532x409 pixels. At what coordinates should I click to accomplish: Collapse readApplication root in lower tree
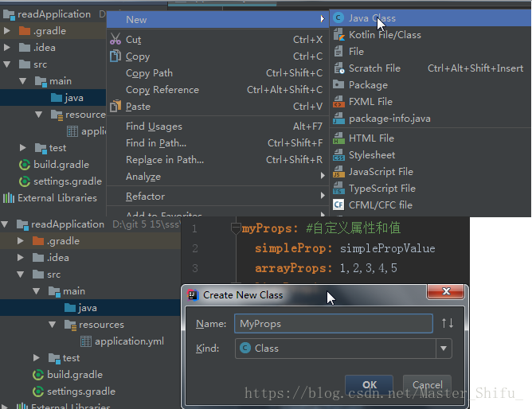[x=5, y=224]
